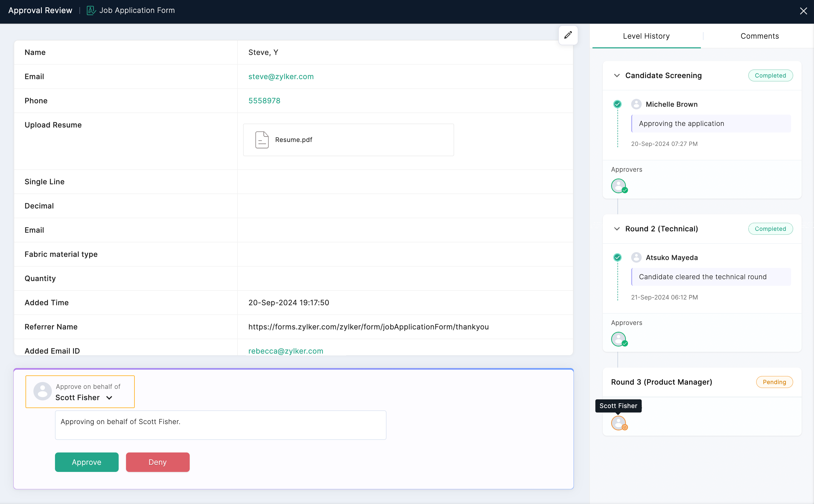Click the edit (pencil) icon
Viewport: 814px width, 504px height.
tap(568, 35)
